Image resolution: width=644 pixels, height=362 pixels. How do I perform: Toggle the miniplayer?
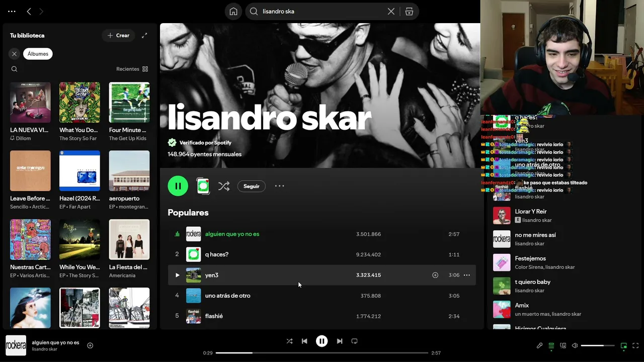coord(624,346)
